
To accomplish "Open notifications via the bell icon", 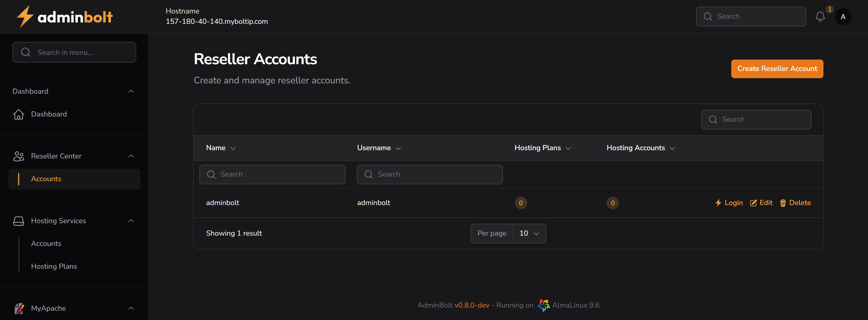I will pyautogui.click(x=820, y=17).
